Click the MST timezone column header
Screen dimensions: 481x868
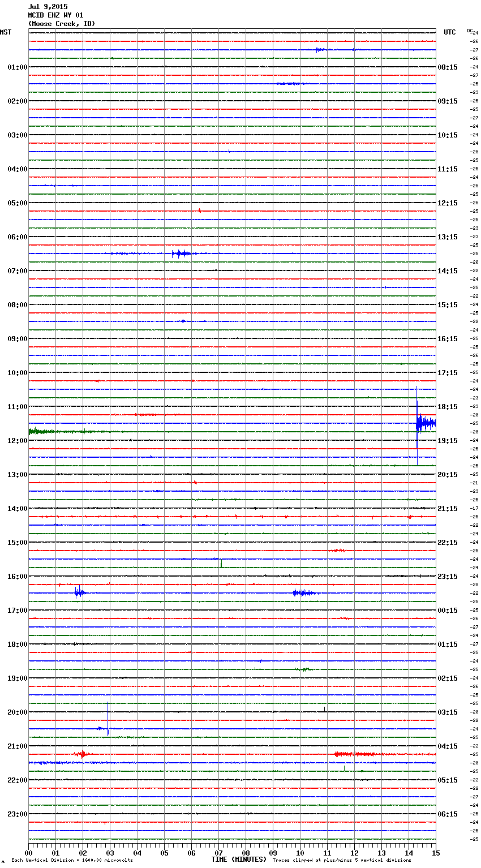coord(6,32)
